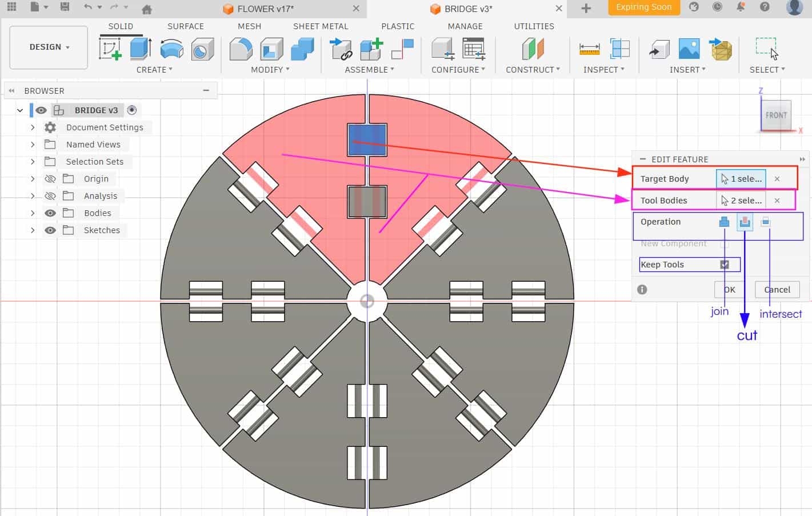Select the Insert Image tool
Viewport: 812px width, 516px height.
point(689,49)
